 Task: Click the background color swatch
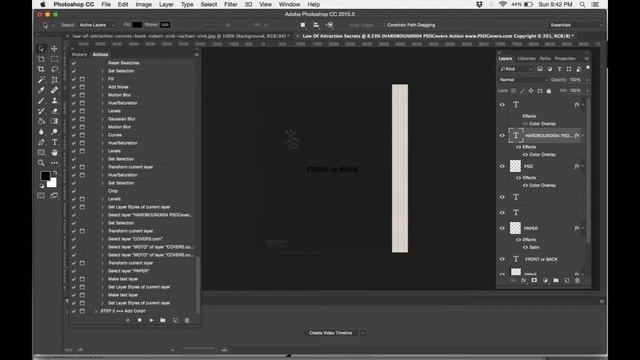pyautogui.click(x=53, y=183)
